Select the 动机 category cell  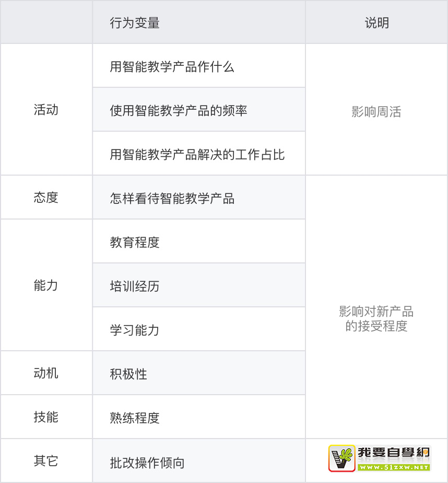46,373
